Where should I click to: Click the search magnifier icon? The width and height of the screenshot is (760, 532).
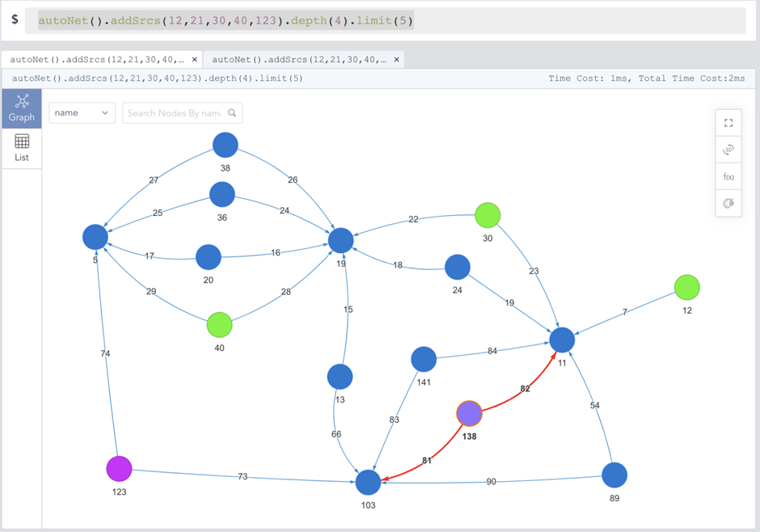pos(232,113)
